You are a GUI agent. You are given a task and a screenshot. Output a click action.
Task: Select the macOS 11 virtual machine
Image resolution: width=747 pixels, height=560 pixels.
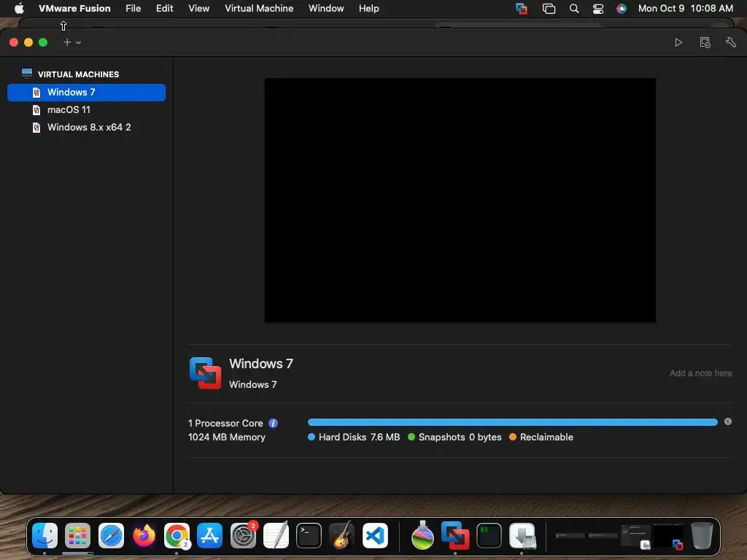click(86, 110)
